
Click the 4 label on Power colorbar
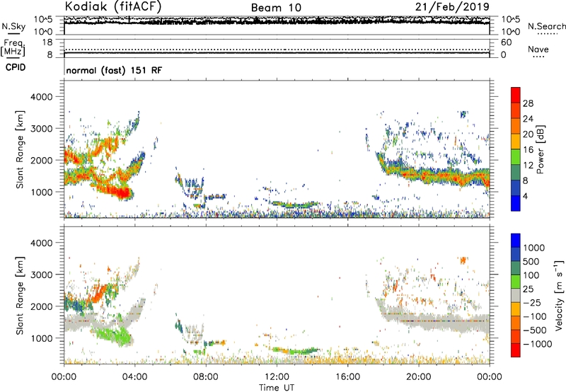click(x=525, y=196)
